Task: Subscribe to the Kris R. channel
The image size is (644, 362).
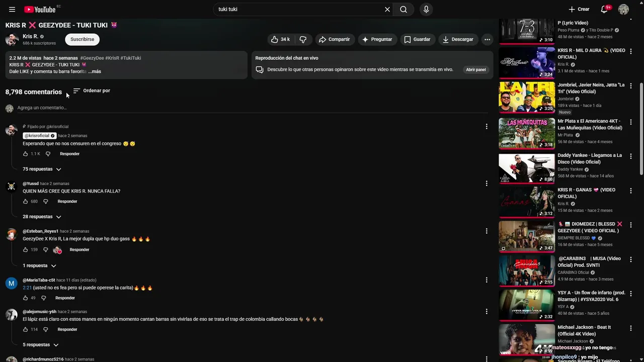Action: coord(83,39)
